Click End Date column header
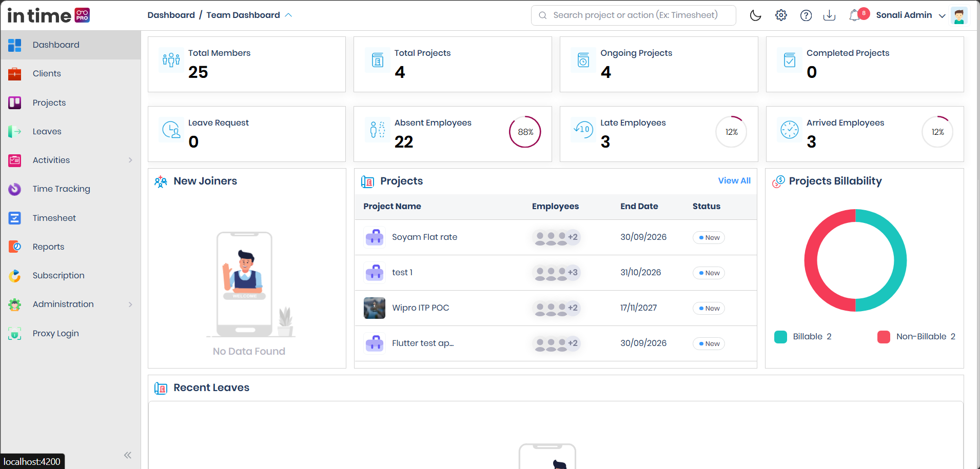 (639, 206)
